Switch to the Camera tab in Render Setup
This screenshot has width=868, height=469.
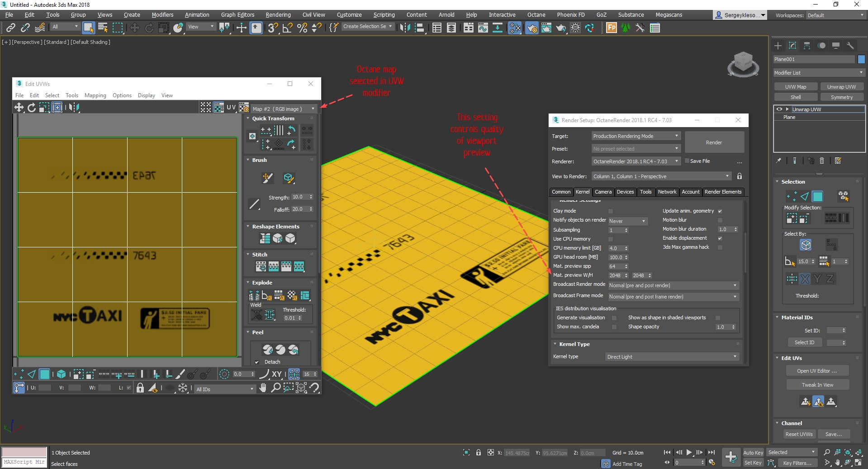pyautogui.click(x=603, y=192)
